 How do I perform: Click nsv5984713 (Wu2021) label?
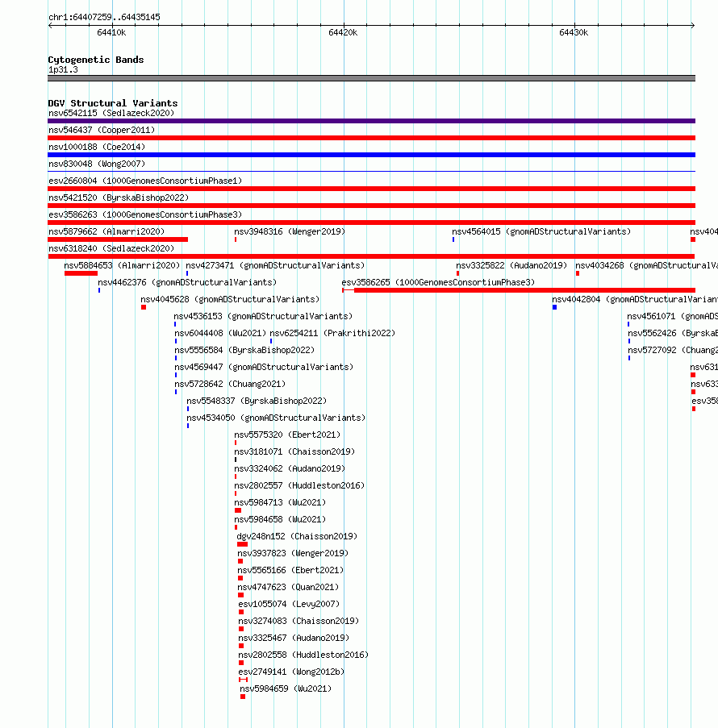(280, 503)
